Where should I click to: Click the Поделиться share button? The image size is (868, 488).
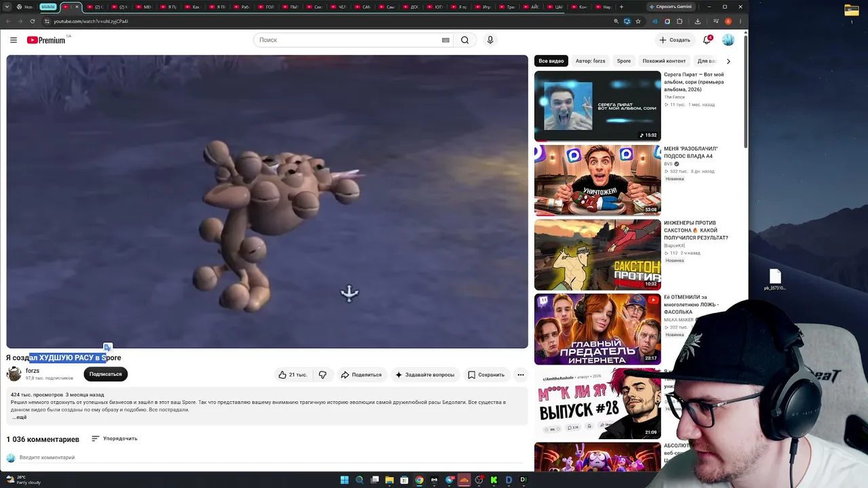click(x=361, y=375)
